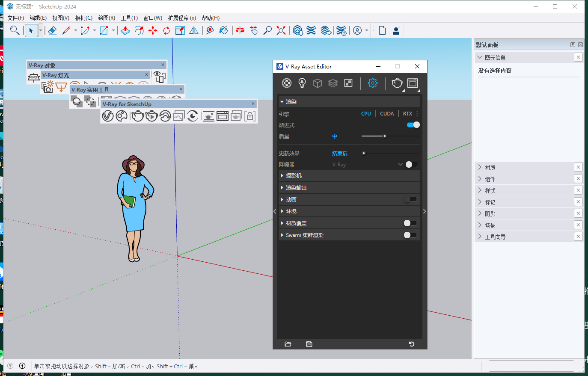Open the 扩展程序 (x) menu
Image resolution: width=588 pixels, height=376 pixels.
click(x=182, y=18)
